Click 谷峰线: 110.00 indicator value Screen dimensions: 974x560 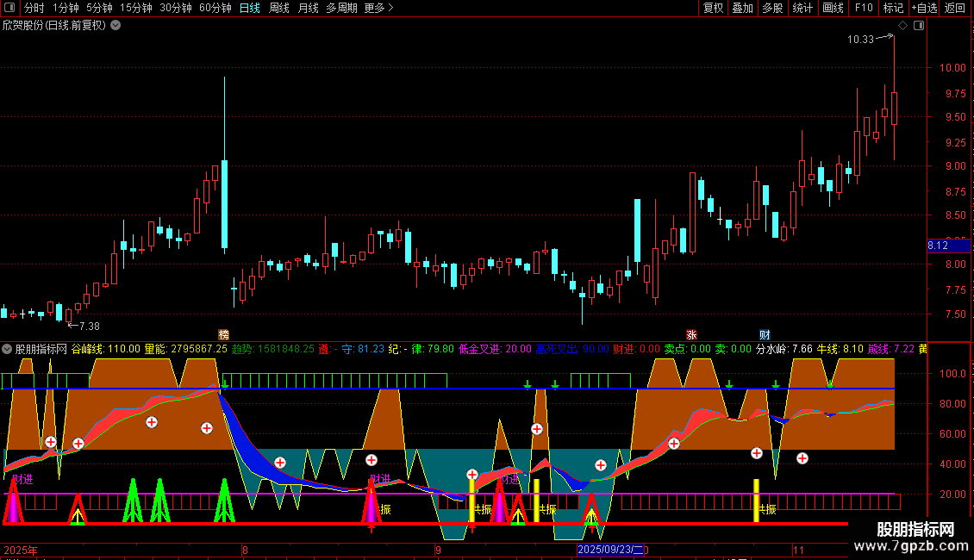tap(106, 349)
